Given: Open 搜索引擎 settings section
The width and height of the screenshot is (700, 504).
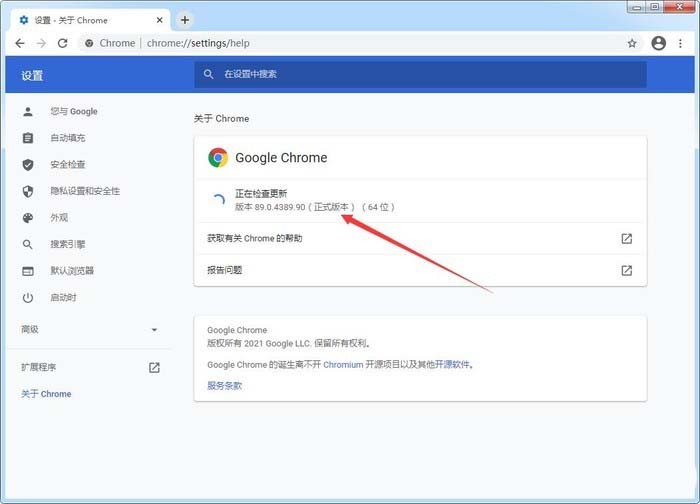Looking at the screenshot, I should (x=68, y=244).
